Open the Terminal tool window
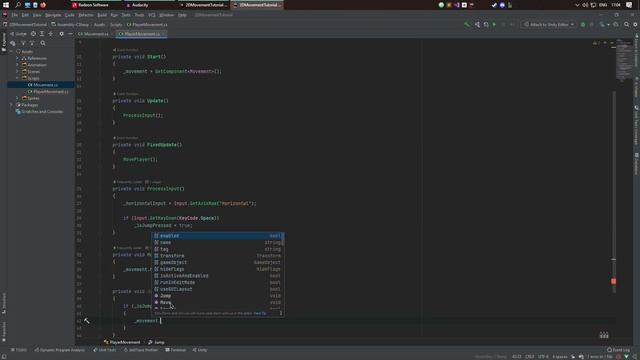640x360 pixels. click(x=176, y=350)
